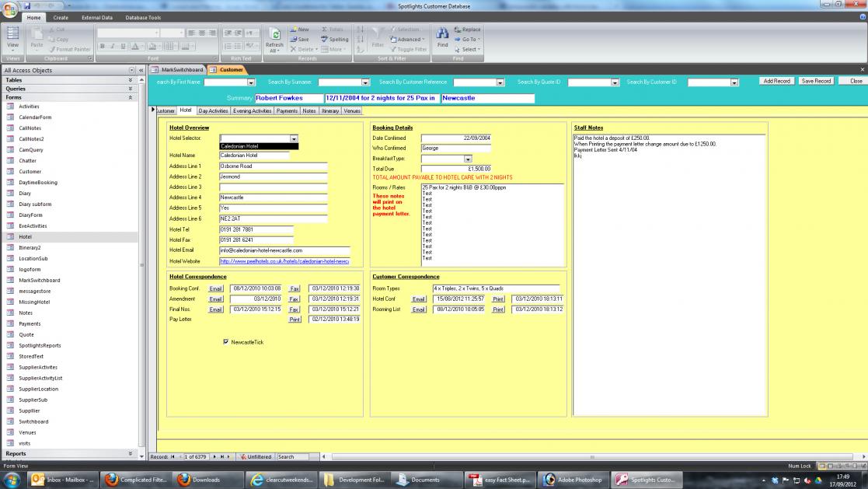
Task: Expand the Hotel Selector dropdown
Action: 294,138
